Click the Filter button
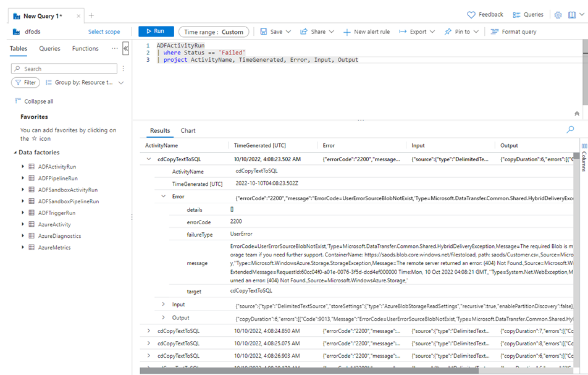This screenshot has height=375, width=588. [x=25, y=83]
